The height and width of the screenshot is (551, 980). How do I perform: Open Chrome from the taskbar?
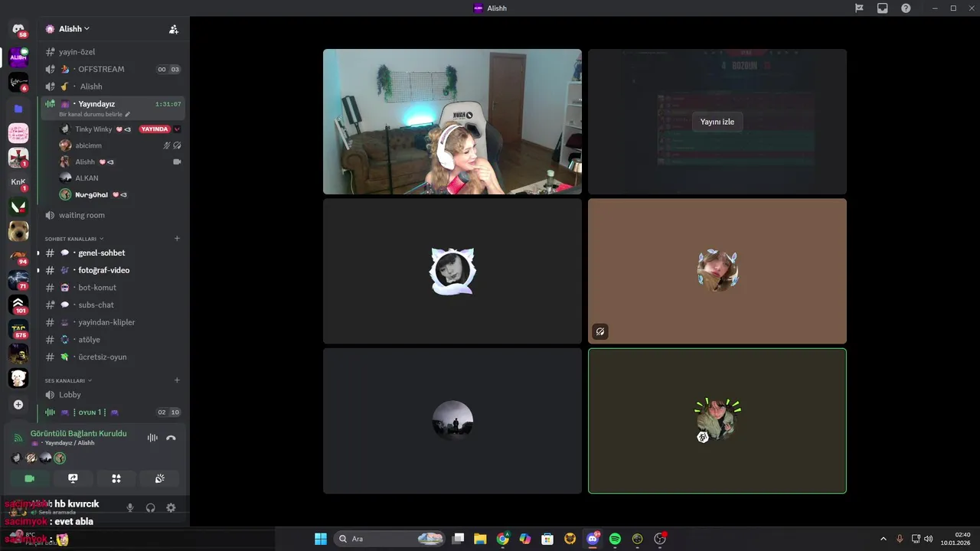[502, 539]
